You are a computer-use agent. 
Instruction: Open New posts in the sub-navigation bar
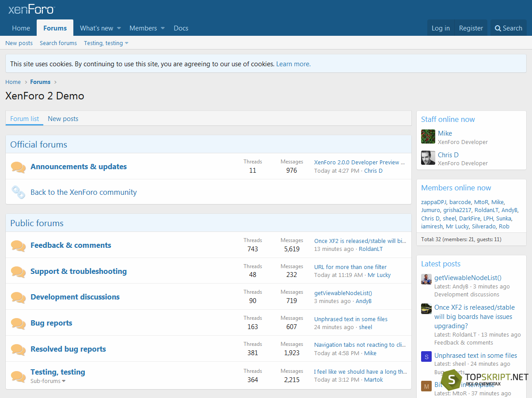click(19, 43)
